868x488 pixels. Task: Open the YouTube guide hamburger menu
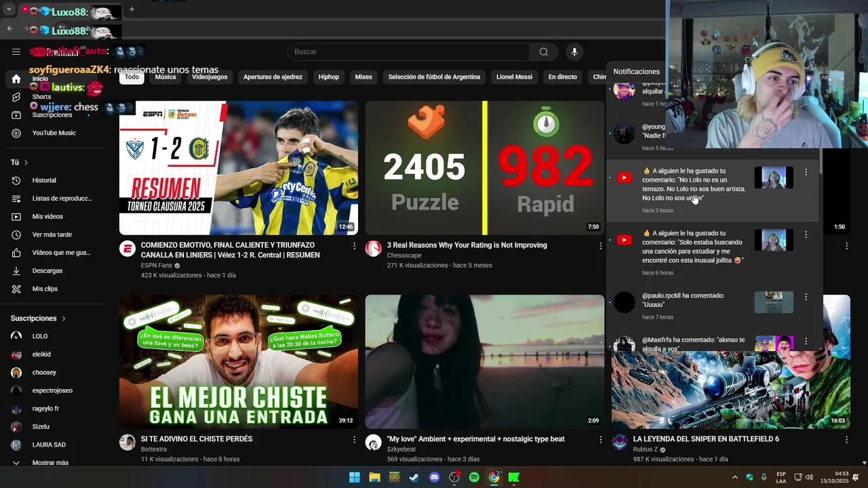[x=16, y=52]
